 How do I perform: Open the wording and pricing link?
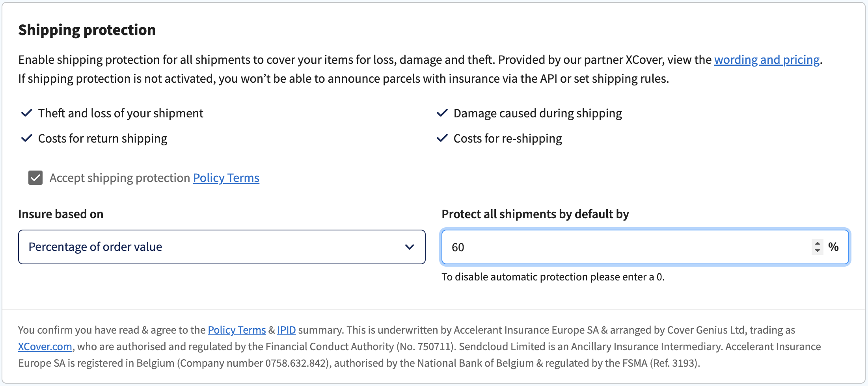click(x=767, y=60)
